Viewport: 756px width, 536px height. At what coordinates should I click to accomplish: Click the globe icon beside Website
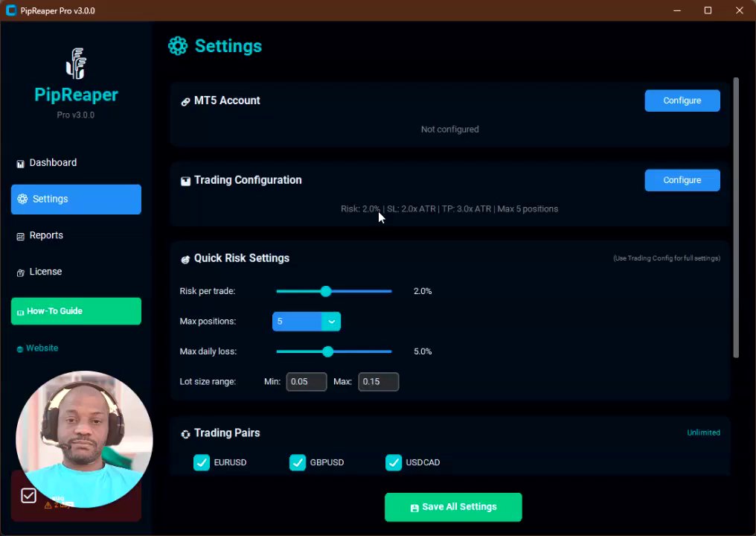(20, 349)
